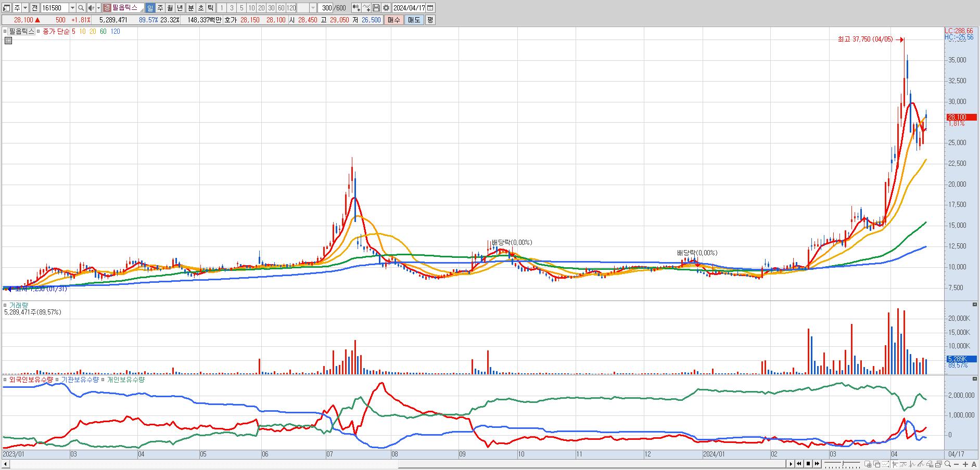
Task: Click the rewind button in bottom bar
Action: click(799, 464)
